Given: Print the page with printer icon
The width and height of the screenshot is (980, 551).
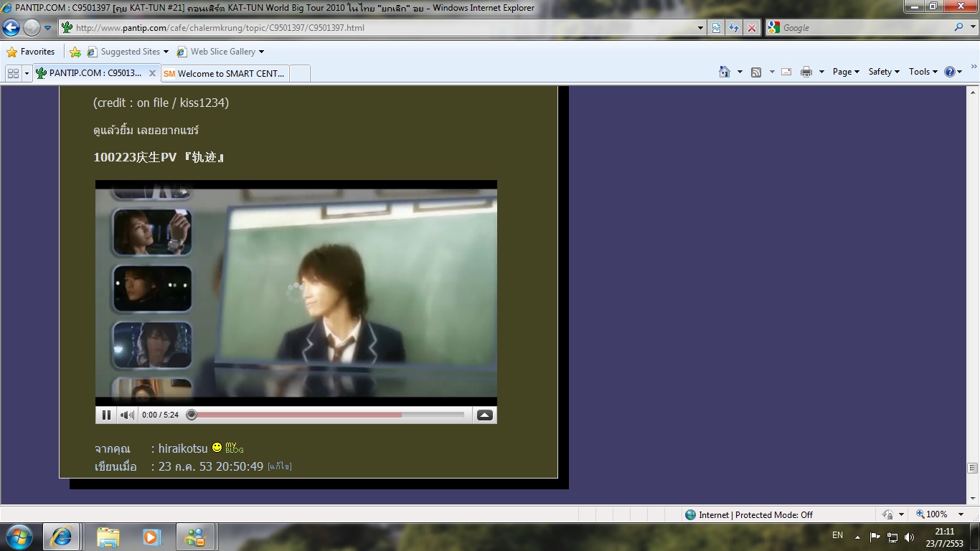Looking at the screenshot, I should (806, 72).
